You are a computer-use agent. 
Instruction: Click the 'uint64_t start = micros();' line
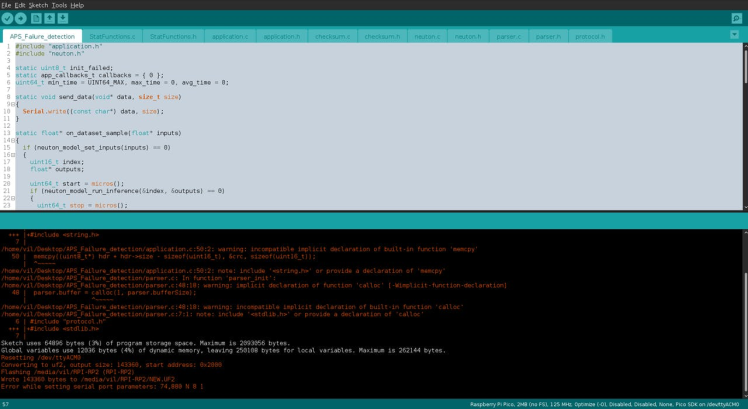click(77, 183)
